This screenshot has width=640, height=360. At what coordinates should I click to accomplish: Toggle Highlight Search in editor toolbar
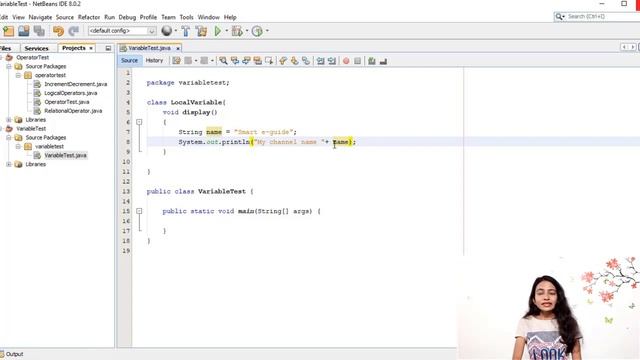tap(258, 61)
